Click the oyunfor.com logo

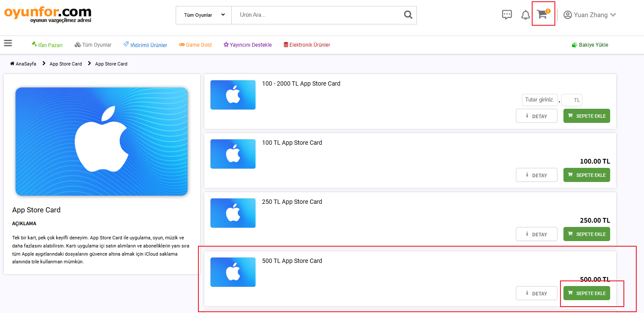(x=48, y=15)
